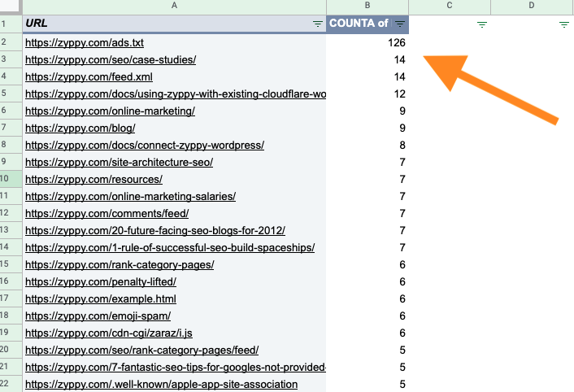The width and height of the screenshot is (574, 392).
Task: Open the zyppy.com/feed.xml link
Action: [89, 77]
